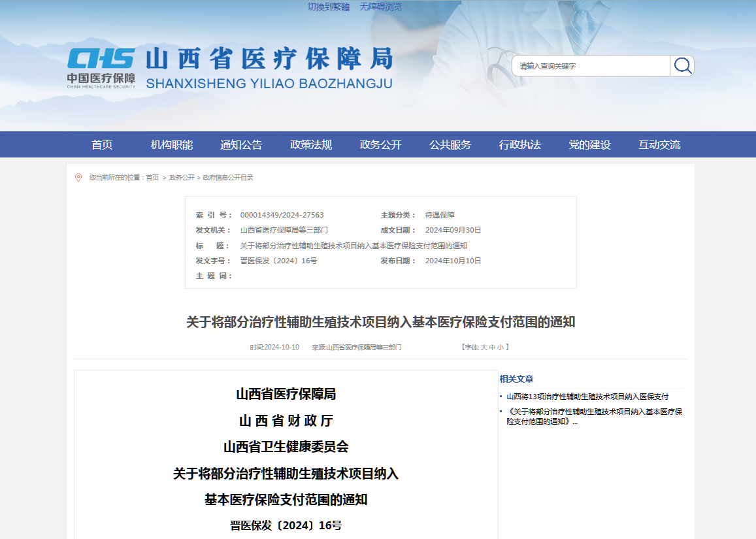756x539 pixels.
Task: Open the 通知公告 menu
Action: pos(242,144)
